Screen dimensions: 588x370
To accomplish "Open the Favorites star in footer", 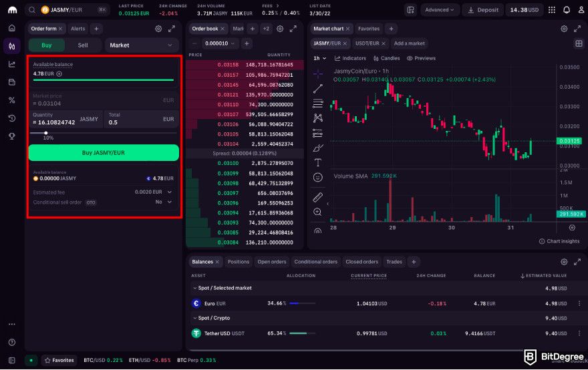I will point(59,360).
